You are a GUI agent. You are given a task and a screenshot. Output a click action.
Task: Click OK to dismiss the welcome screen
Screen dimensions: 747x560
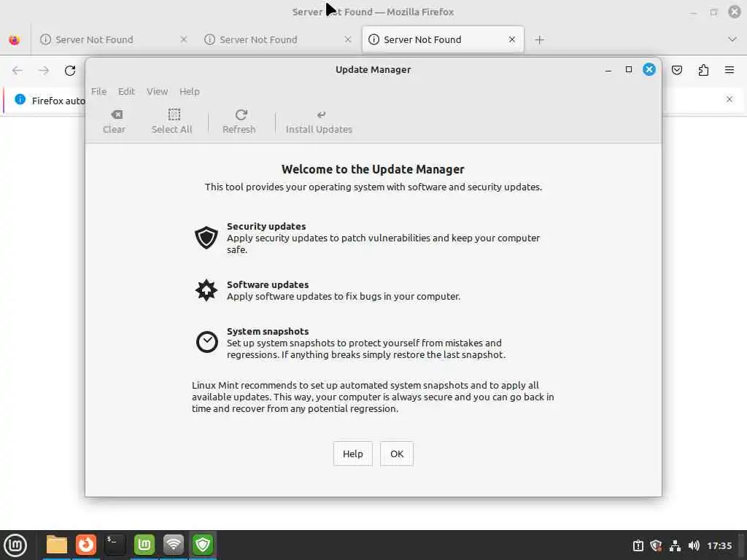click(396, 454)
